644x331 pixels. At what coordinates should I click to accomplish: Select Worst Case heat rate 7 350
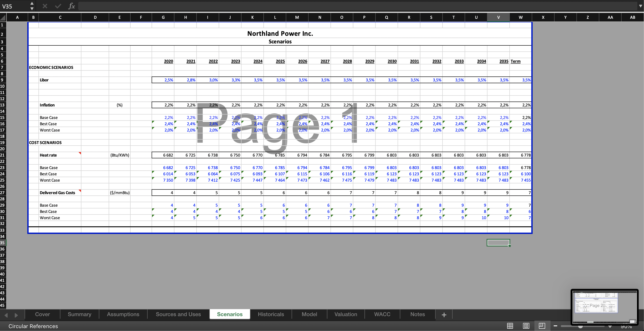[x=163, y=180]
